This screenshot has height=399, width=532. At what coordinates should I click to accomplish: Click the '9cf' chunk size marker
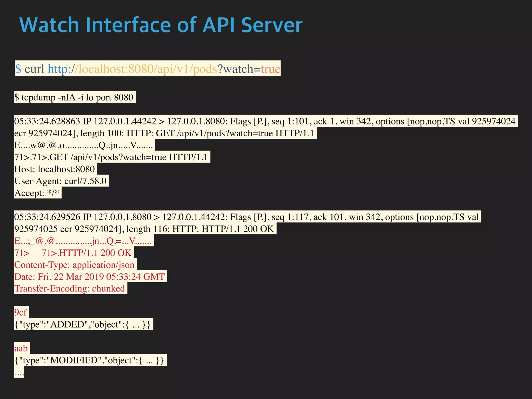click(x=21, y=312)
